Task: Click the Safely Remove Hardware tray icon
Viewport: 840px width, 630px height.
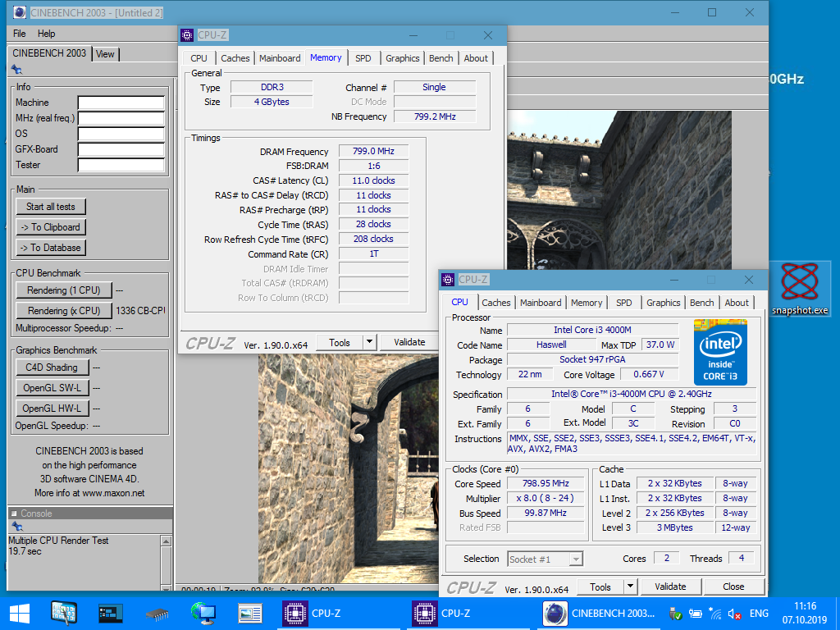Action: click(x=675, y=614)
